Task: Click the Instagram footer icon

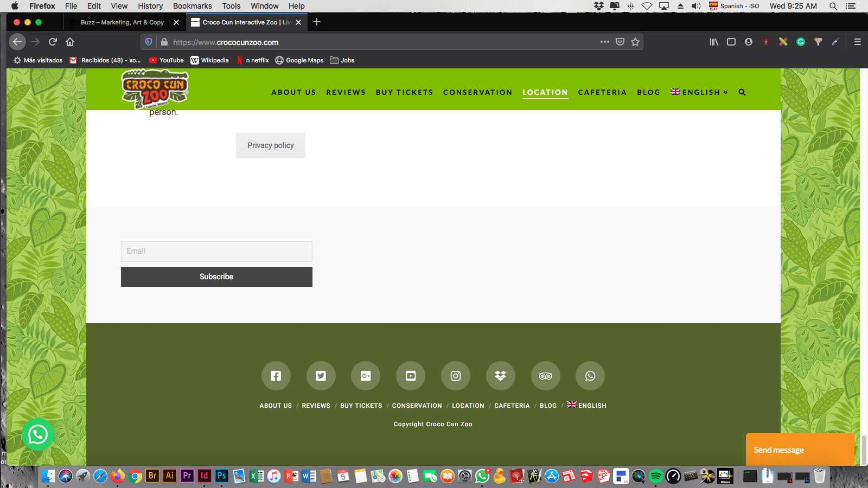Action: pos(456,376)
